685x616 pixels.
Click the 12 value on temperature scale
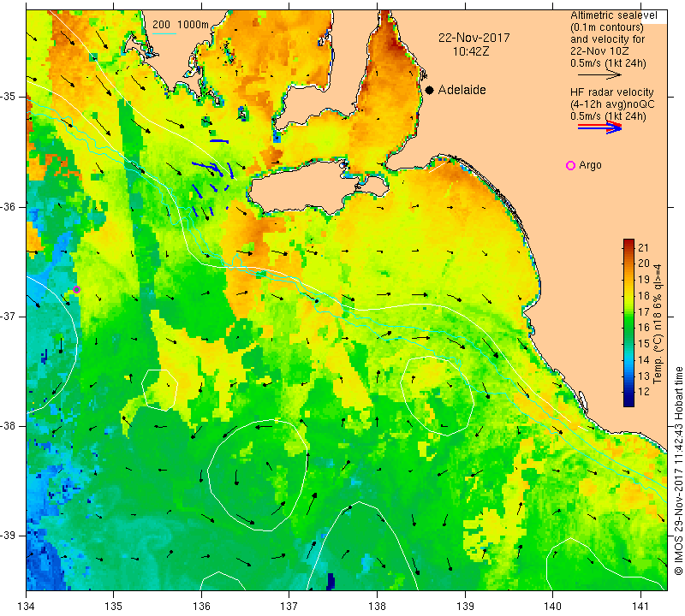[x=644, y=392]
